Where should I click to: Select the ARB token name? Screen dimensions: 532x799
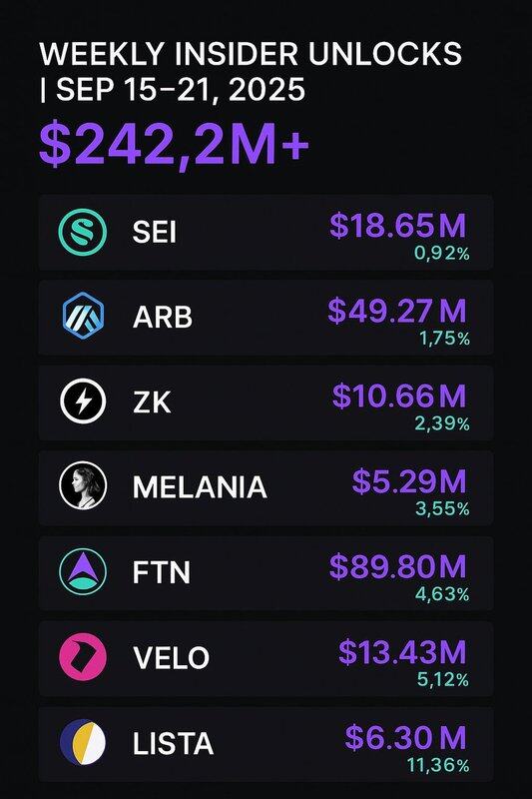pos(163,317)
